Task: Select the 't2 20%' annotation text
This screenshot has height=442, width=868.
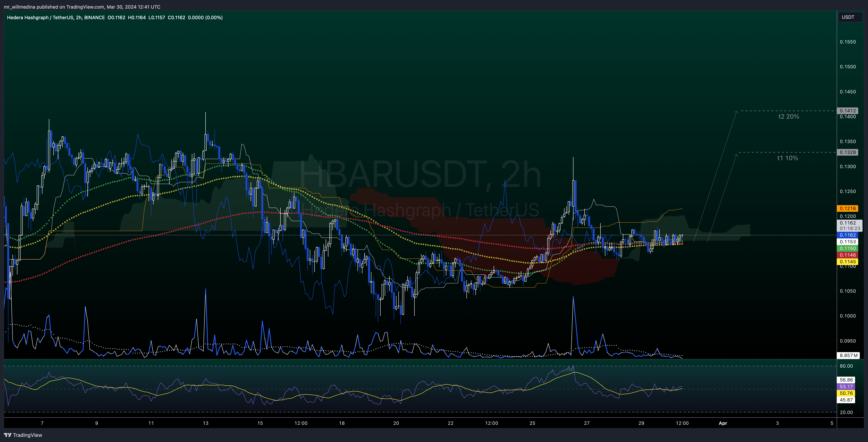Action: [x=788, y=116]
